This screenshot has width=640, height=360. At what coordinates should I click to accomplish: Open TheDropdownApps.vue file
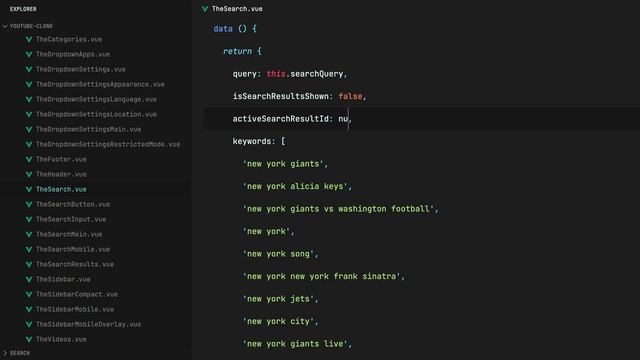tap(73, 54)
